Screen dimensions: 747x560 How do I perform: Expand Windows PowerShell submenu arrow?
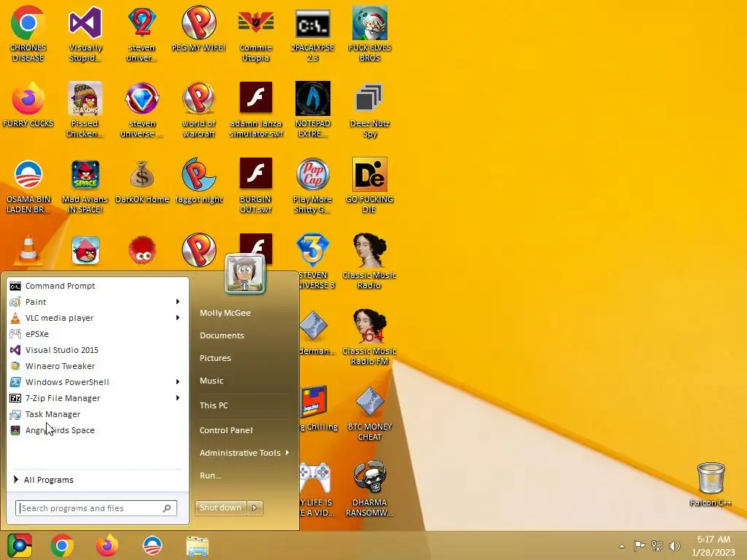[x=178, y=382]
